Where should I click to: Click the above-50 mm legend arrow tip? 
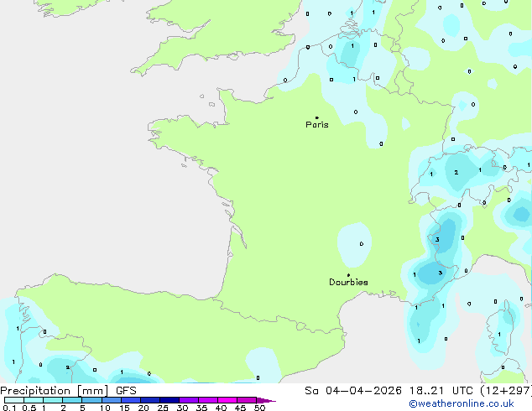(x=266, y=400)
